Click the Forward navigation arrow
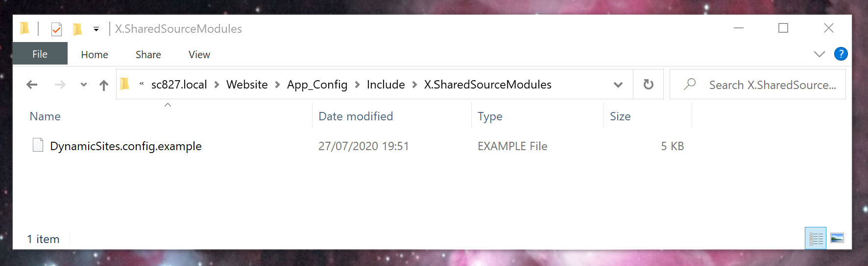 click(60, 85)
